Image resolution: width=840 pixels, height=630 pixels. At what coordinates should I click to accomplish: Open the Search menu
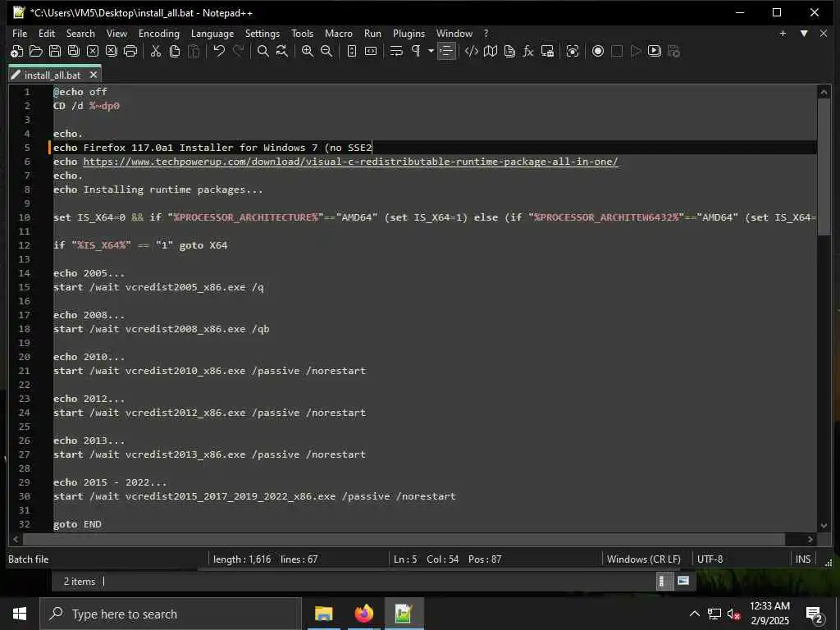pyautogui.click(x=80, y=33)
